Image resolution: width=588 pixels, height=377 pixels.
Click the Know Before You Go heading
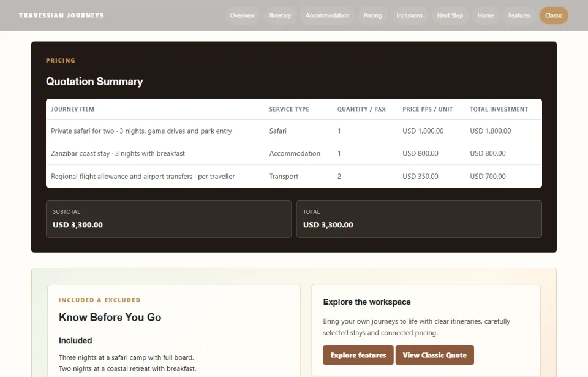click(110, 318)
